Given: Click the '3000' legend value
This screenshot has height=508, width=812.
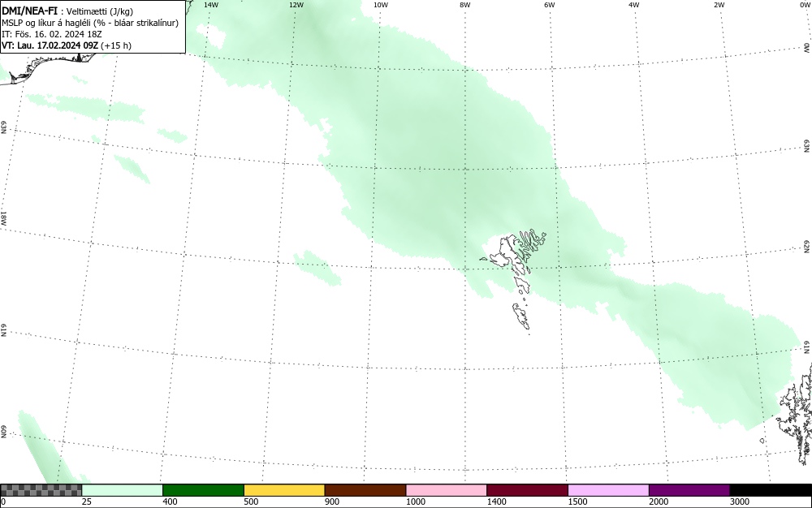Looking at the screenshot, I should (739, 502).
